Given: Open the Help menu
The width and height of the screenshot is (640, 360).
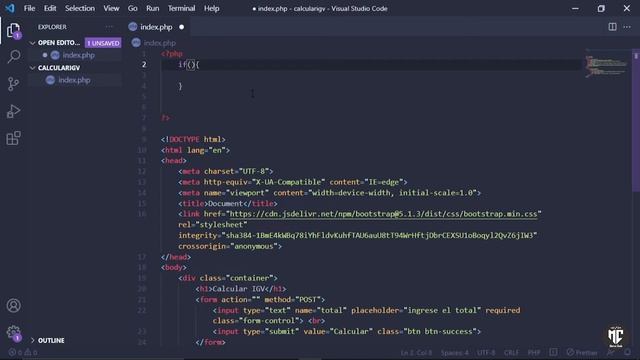Looking at the screenshot, I should point(211,8).
